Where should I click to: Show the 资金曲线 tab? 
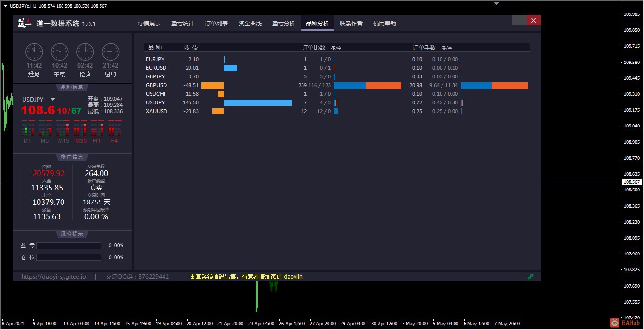(x=250, y=23)
